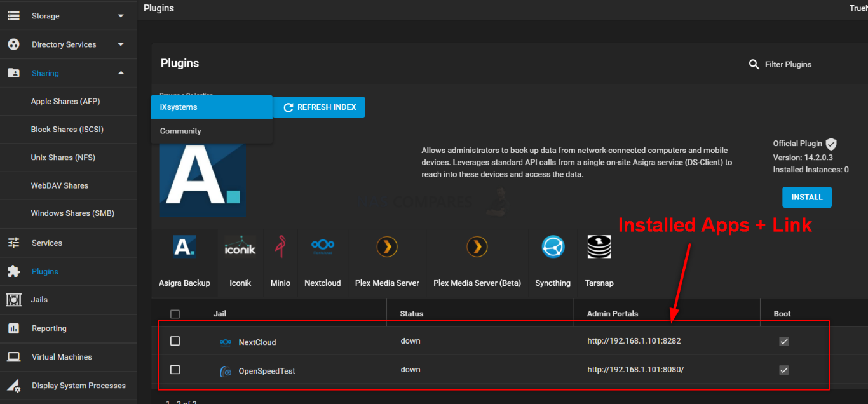Click the OpenSpeedTest status 'down'
The height and width of the screenshot is (404, 868).
pyautogui.click(x=410, y=370)
